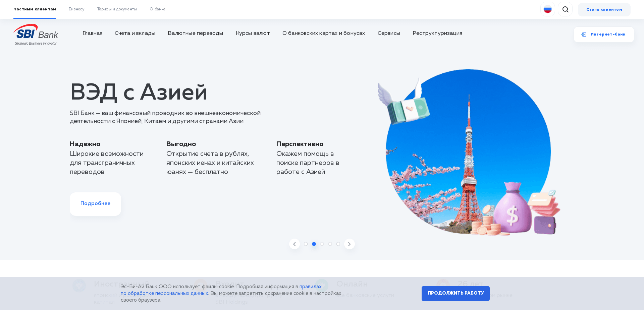The image size is (644, 310).
Task: Open the Сервисы menu
Action: coord(389,33)
